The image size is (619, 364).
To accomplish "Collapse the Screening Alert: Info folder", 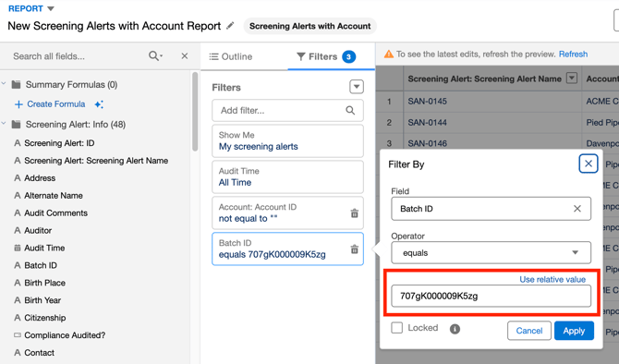I will 4,124.
